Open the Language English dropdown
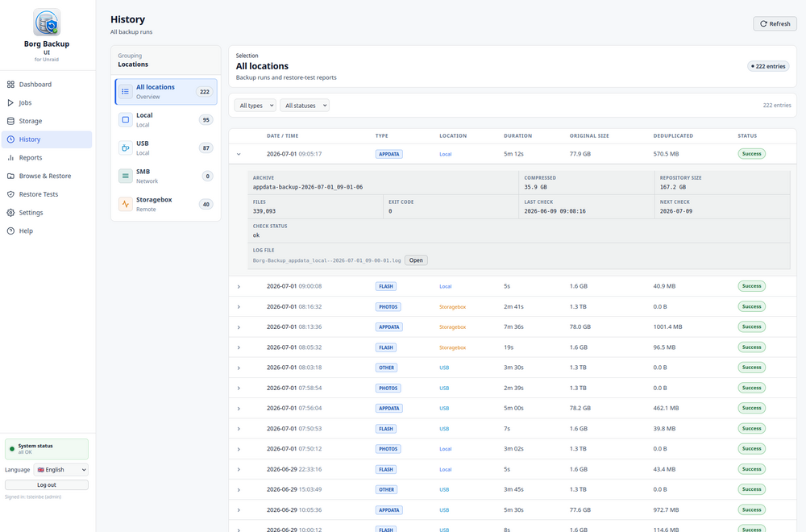This screenshot has width=806, height=532. pos(60,470)
